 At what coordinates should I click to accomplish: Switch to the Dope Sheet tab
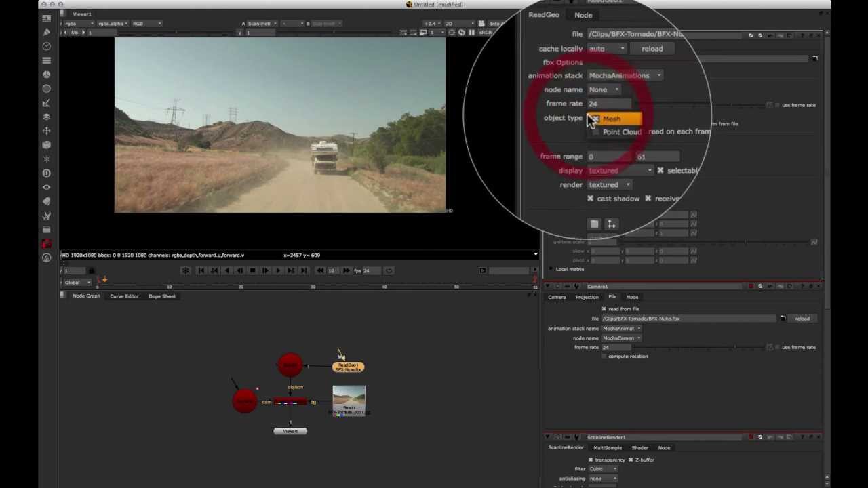(162, 296)
